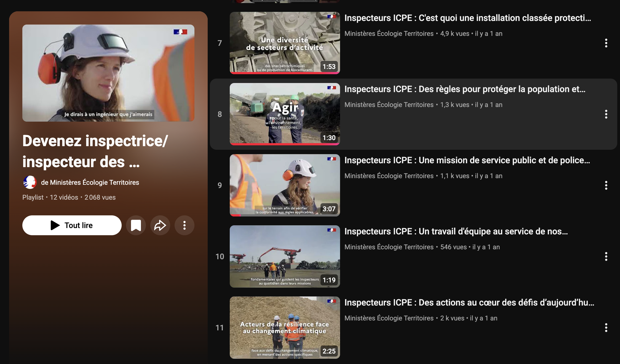Screen dimensions: 620x364
Task: Open three-dot menu for video 10
Action: (606, 256)
